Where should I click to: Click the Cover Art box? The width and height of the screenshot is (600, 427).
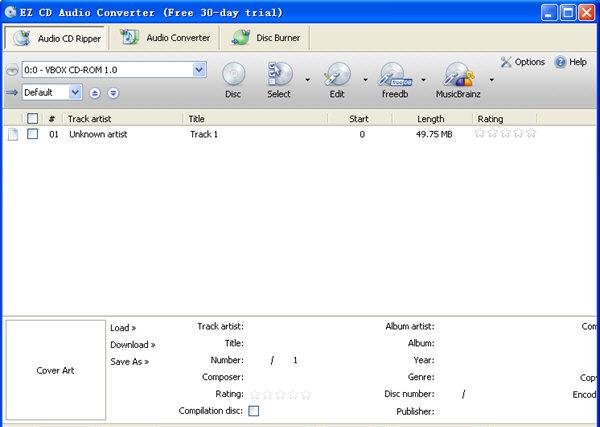click(55, 370)
